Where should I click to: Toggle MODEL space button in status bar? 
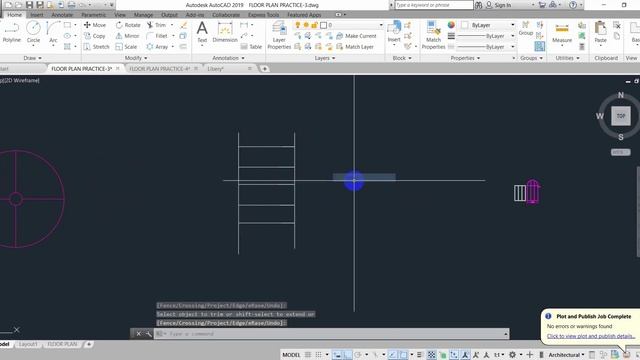tap(291, 355)
